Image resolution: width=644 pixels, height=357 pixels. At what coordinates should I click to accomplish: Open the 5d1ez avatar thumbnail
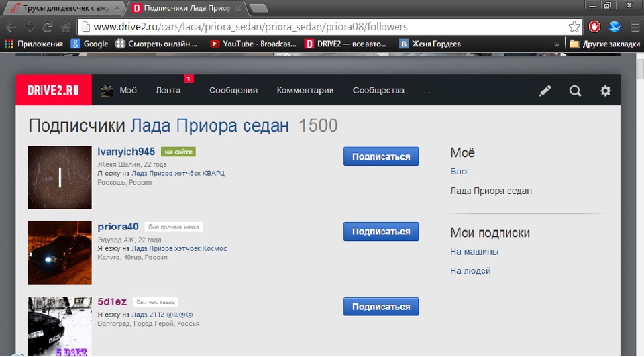(60, 327)
